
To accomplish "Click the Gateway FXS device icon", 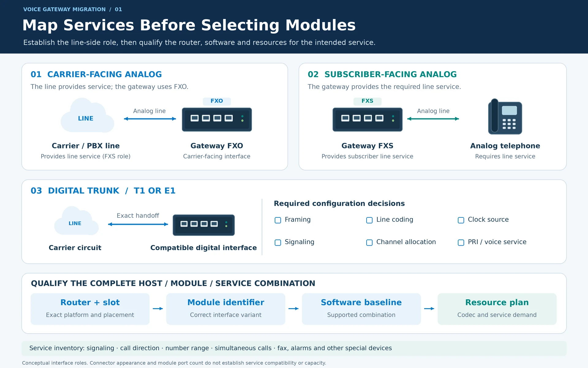I will tap(367, 120).
